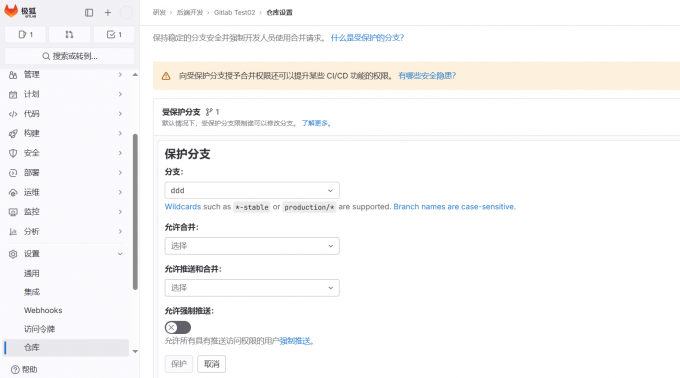The image size is (680, 378).
Task: Click sidebar scroll up arrow
Action: point(135,75)
